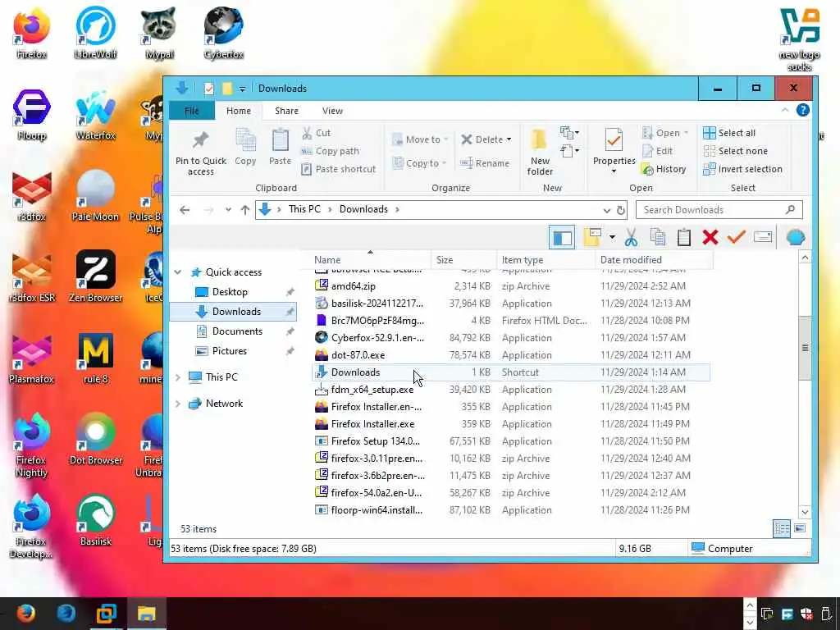The height and width of the screenshot is (630, 840).
Task: Click Cut in the Clipboard group
Action: click(x=317, y=133)
